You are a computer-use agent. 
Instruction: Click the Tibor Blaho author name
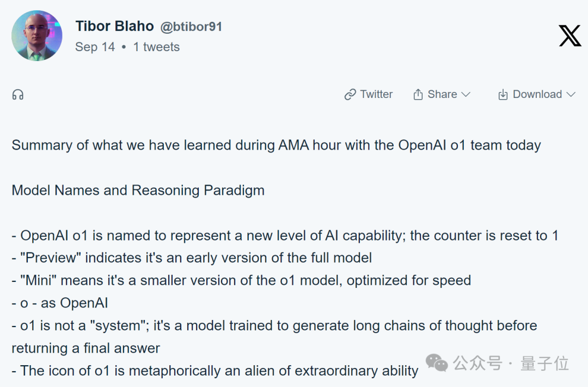point(114,26)
